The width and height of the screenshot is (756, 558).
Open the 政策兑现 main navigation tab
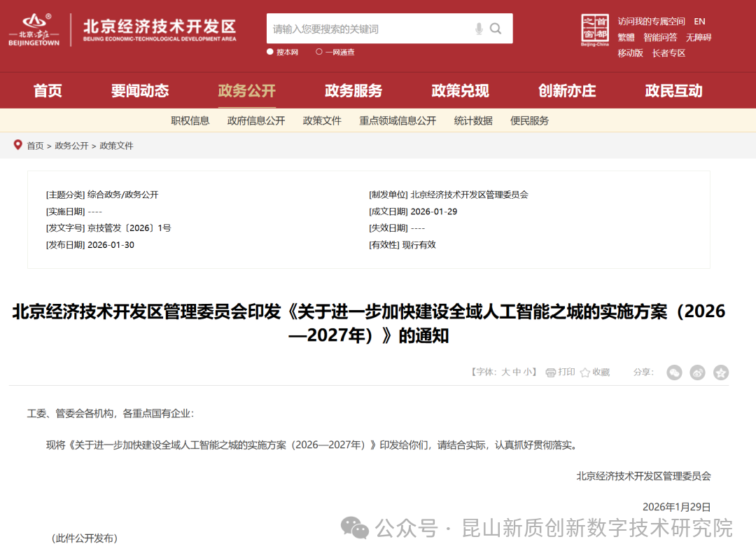[460, 91]
